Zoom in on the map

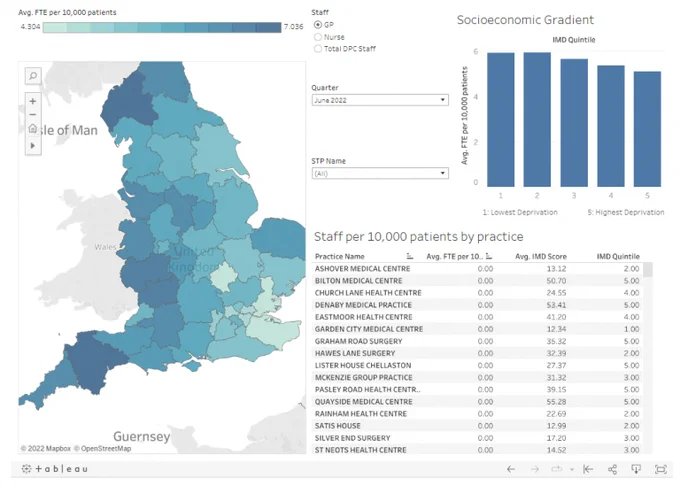click(33, 101)
